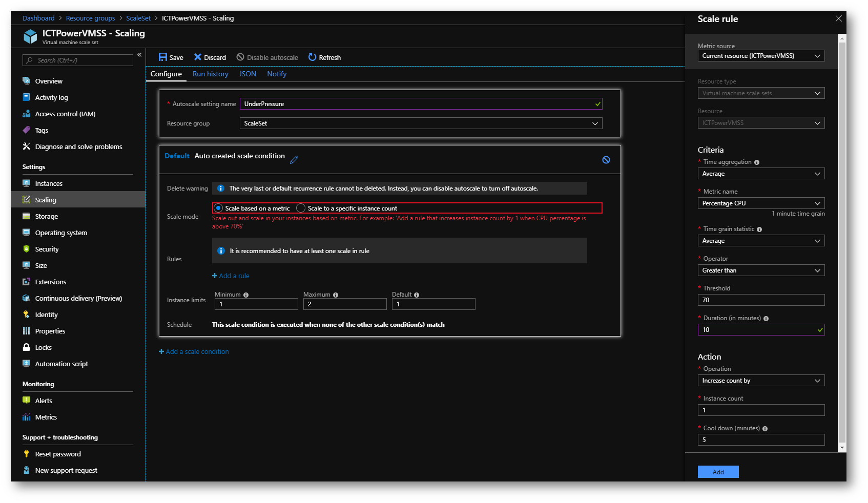Collapse the sidebar with the double chevron
The width and height of the screenshot is (868, 503).
(139, 55)
